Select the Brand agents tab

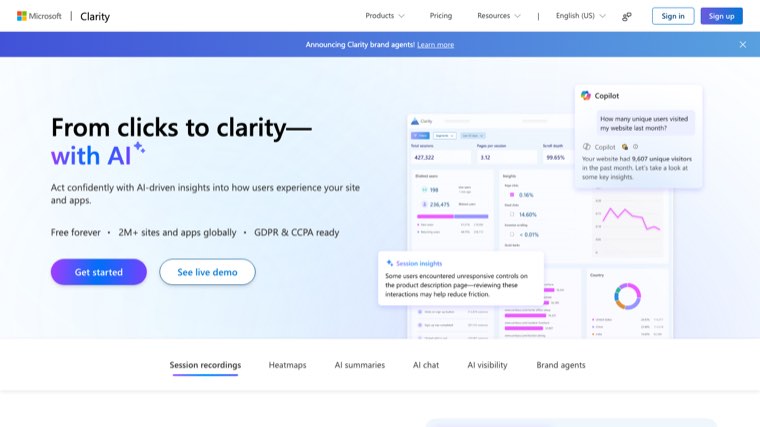[x=561, y=365]
